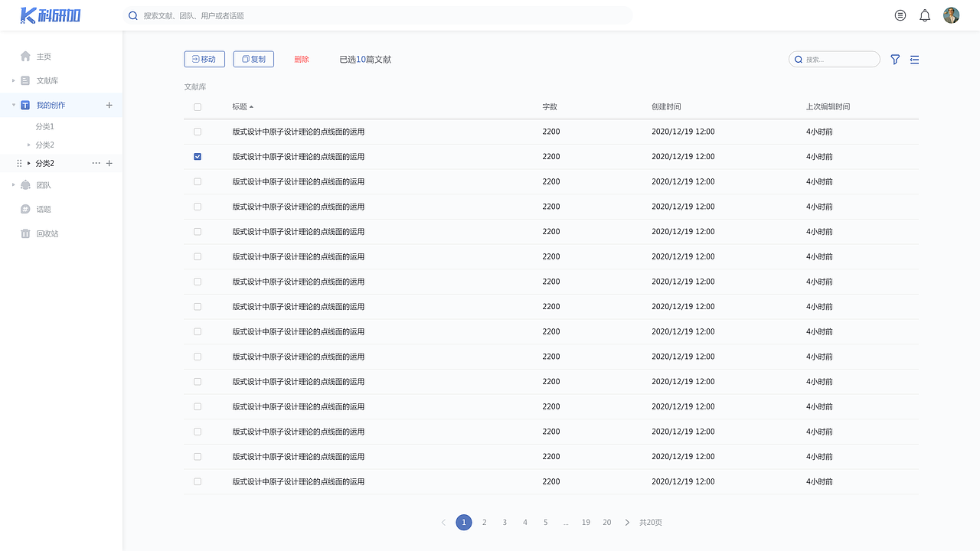Go to previous page arrow
The image size is (980, 551).
pyautogui.click(x=443, y=523)
